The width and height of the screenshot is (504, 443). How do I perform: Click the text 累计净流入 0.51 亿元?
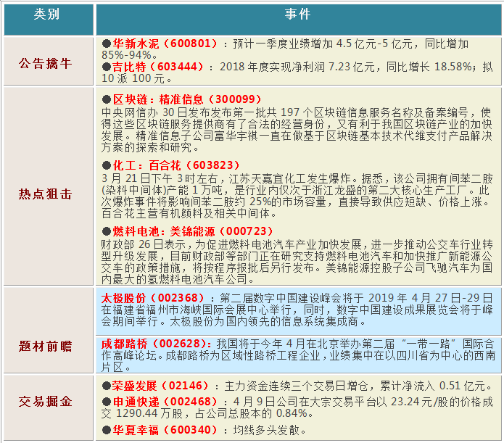point(433,386)
